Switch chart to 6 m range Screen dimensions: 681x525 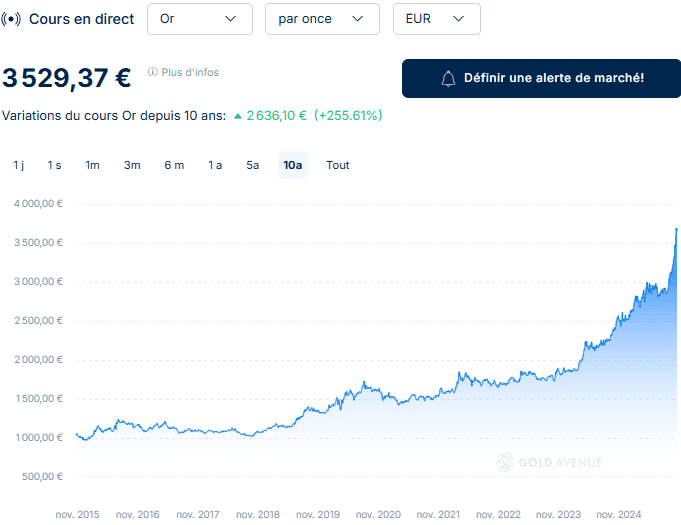pos(174,165)
